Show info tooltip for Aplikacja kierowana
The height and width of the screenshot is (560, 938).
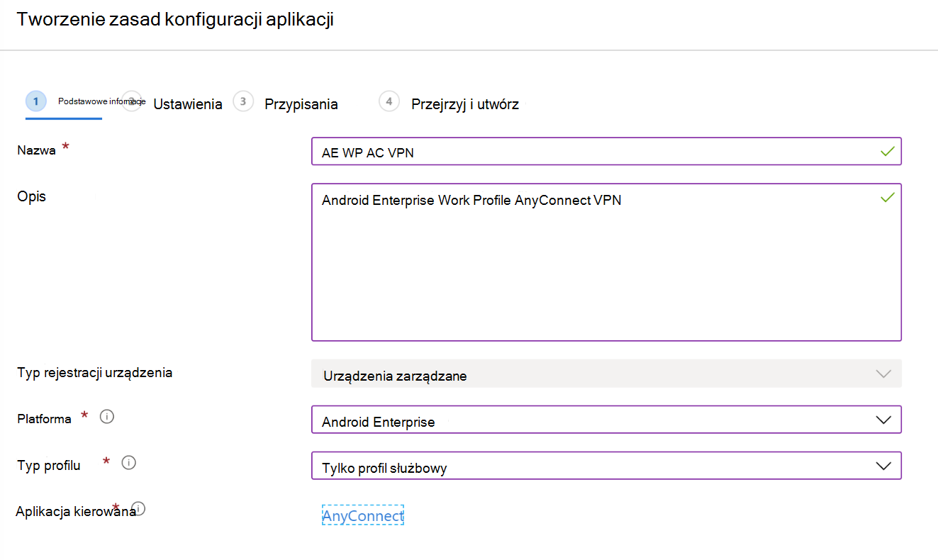[139, 508]
